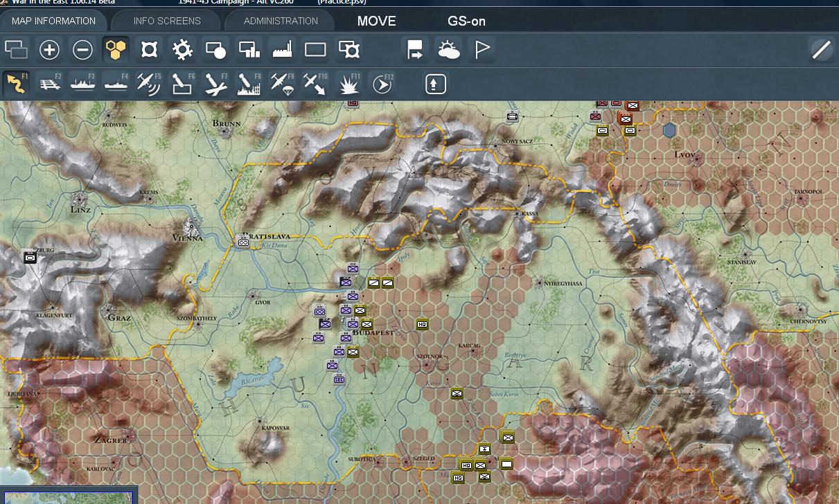This screenshot has width=839, height=504.
Task: Select the F7 bomb airfield mode
Action: pos(215,84)
